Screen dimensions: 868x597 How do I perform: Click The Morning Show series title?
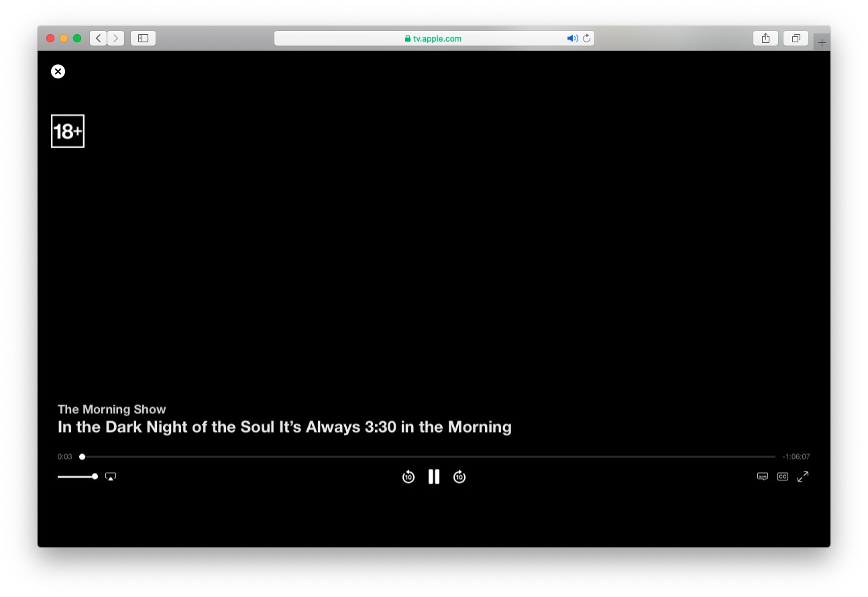tap(112, 409)
